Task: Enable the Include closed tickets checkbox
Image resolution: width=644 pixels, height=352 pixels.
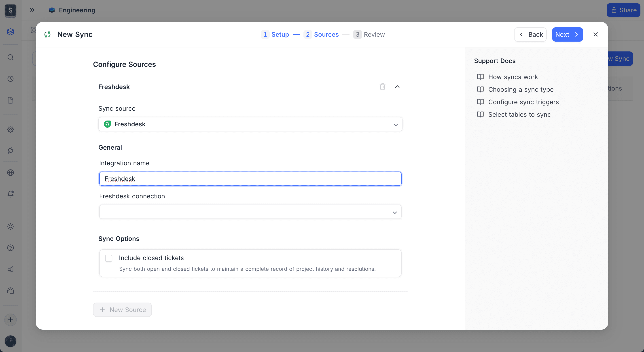Action: pyautogui.click(x=109, y=258)
